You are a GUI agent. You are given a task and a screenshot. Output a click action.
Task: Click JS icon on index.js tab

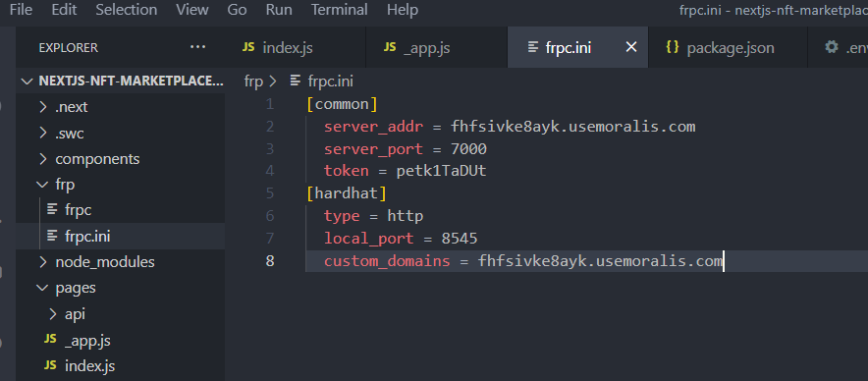pos(248,47)
